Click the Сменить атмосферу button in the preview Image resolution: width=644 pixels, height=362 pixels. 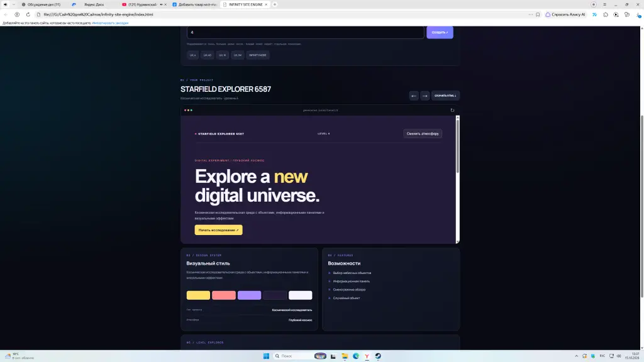pyautogui.click(x=423, y=133)
